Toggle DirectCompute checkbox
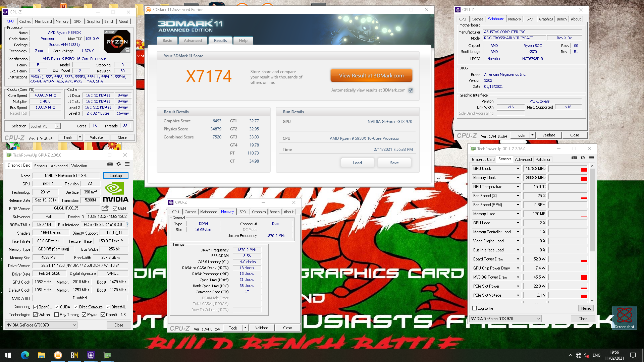This screenshot has width=644, height=362. point(76,307)
